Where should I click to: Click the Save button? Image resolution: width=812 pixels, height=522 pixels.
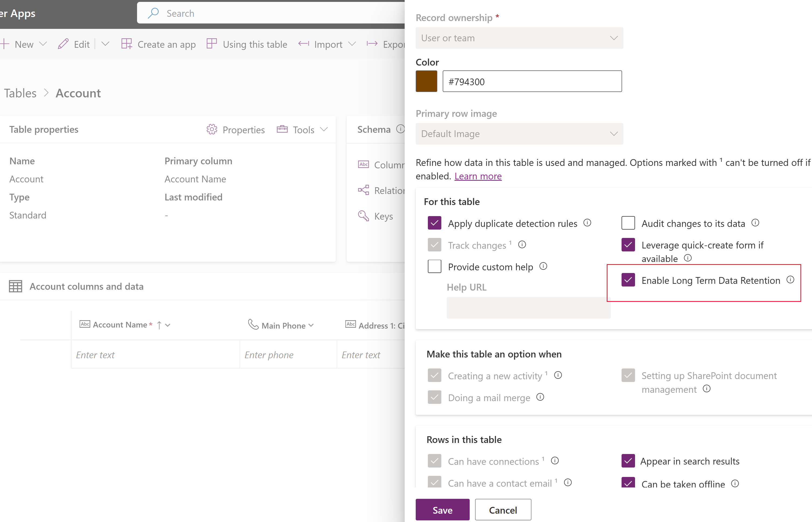[x=442, y=510]
